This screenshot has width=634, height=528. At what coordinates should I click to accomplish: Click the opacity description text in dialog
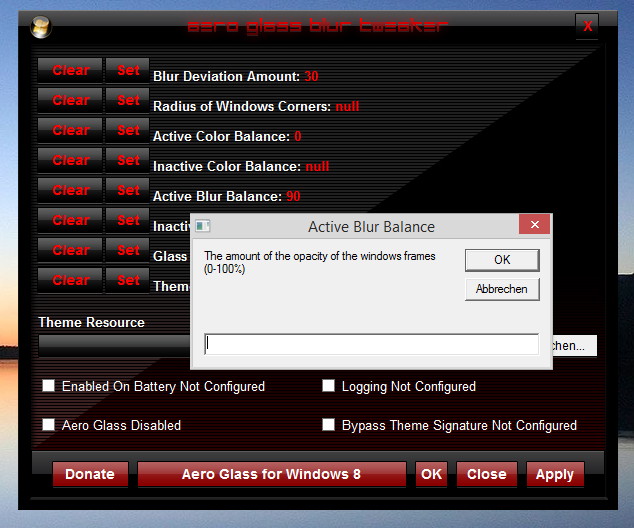click(x=320, y=262)
